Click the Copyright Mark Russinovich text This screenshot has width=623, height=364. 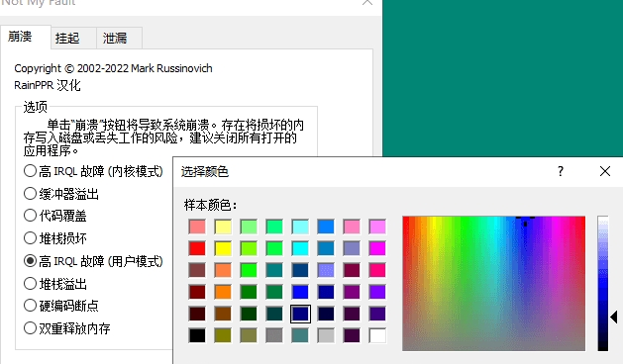(113, 68)
